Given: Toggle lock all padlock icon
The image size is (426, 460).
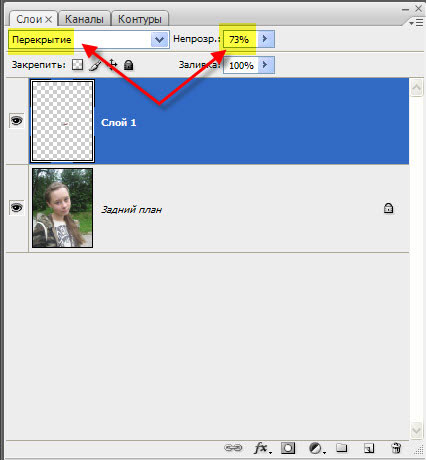Looking at the screenshot, I should (129, 65).
